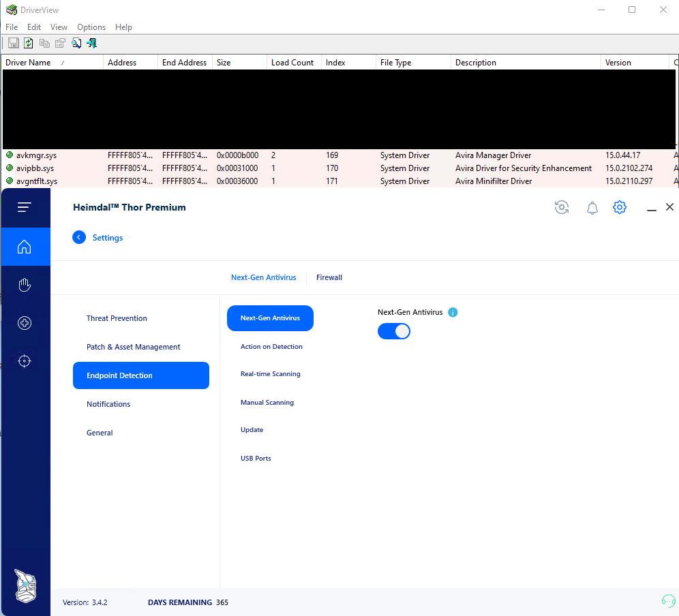This screenshot has height=616, width=679.
Task: Select the avipbb.sys driver row
Action: (35, 168)
